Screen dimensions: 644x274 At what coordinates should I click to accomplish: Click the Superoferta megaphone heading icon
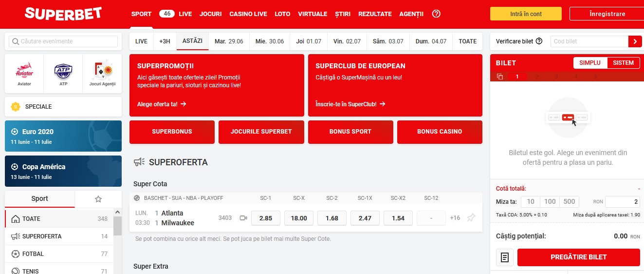[139, 162]
